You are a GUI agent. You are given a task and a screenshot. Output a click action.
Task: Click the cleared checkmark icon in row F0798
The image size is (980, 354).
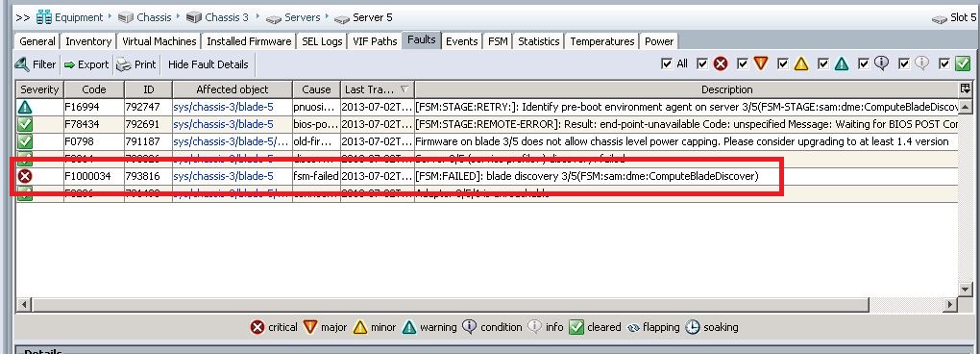point(25,141)
